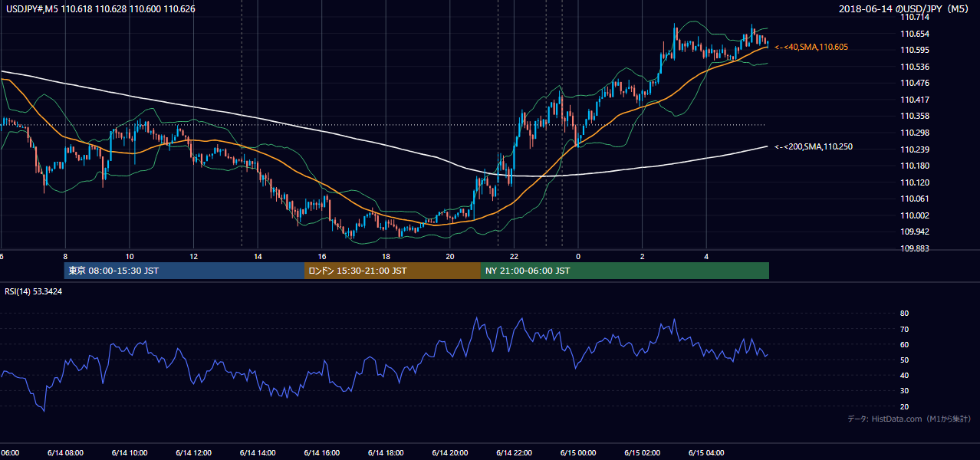Click hour label 14 under price chart
The image size is (980, 460).
[x=258, y=256]
